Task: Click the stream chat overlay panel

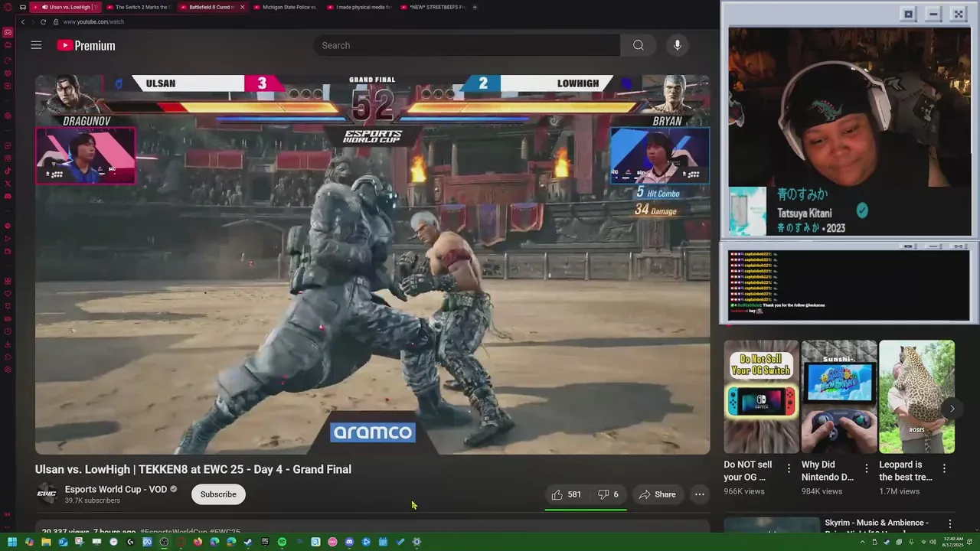Action: point(850,285)
